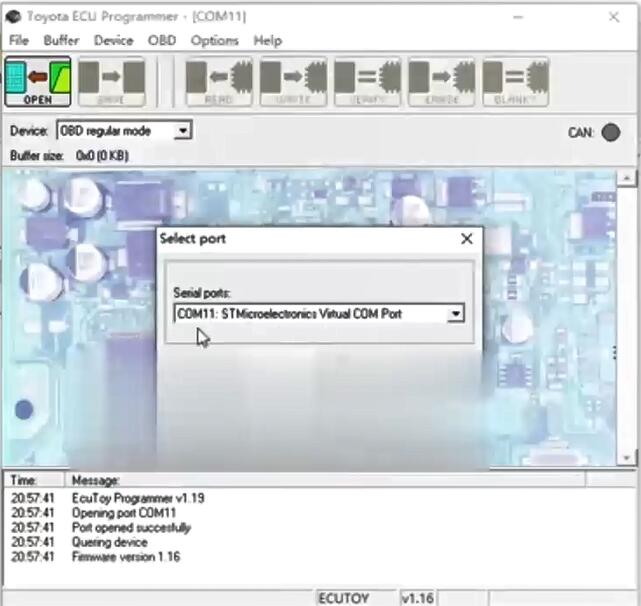Open the OBD menu
This screenshot has height=606, width=641.
(x=162, y=40)
